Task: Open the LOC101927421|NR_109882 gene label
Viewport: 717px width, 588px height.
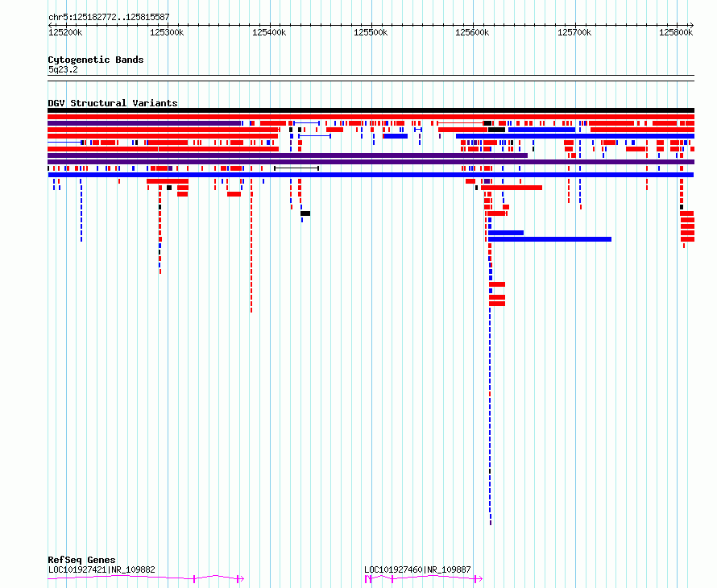Action: (102, 569)
